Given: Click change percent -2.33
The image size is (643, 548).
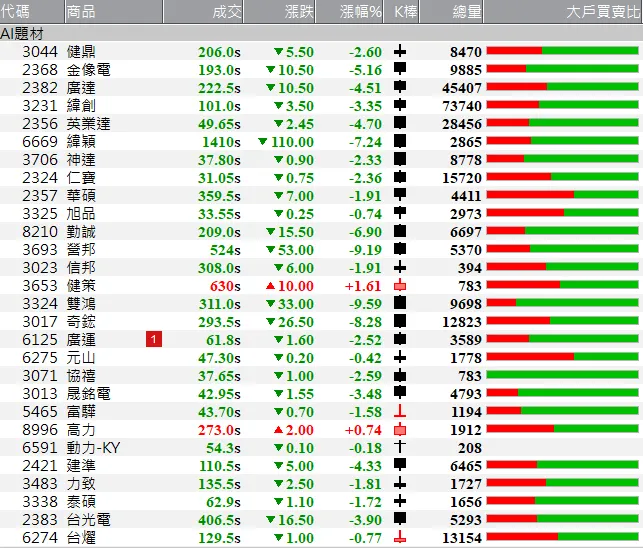Looking at the screenshot, I should [365, 160].
